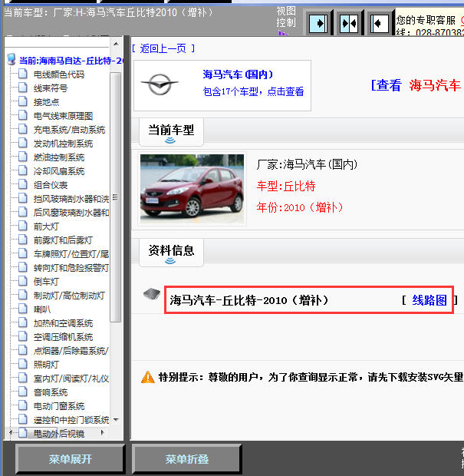Viewport: 464px width, 476px height.
Task: Click the page icon beside 组合仪表
Action: 23,184
